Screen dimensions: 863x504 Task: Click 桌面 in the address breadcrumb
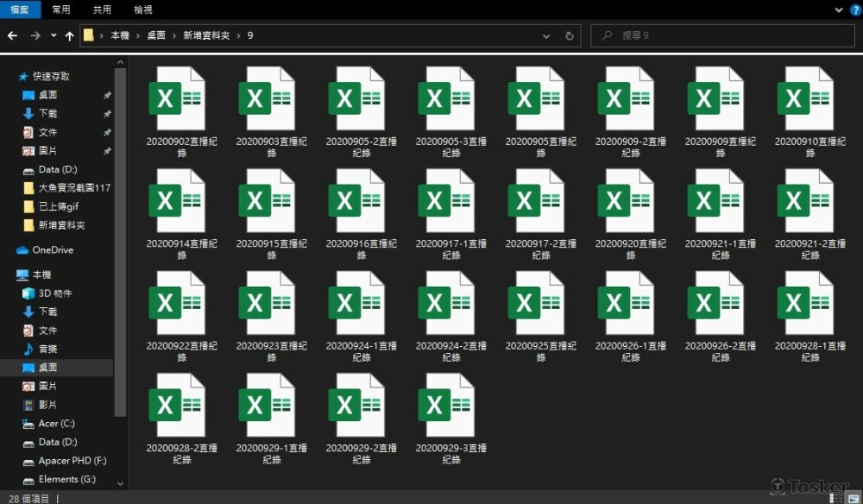coord(156,36)
